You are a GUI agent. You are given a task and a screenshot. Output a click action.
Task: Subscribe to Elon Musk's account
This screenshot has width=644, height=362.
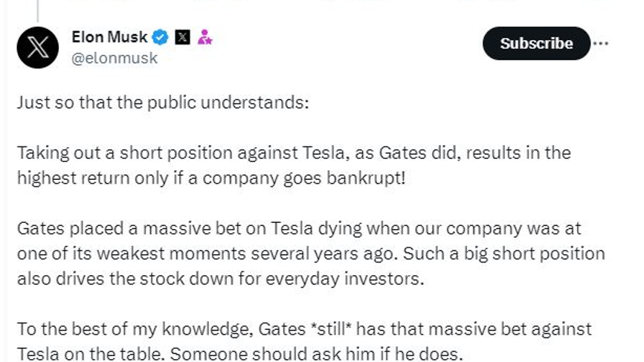536,43
